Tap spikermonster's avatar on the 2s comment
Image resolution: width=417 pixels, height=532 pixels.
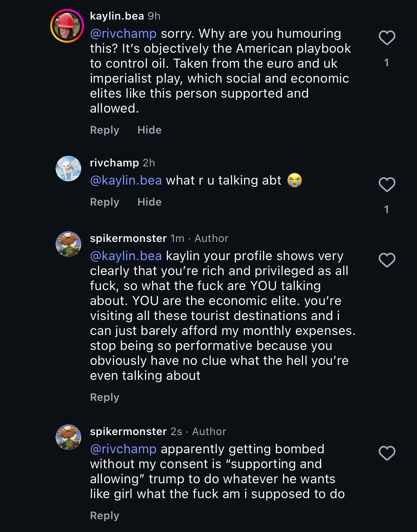(x=68, y=437)
